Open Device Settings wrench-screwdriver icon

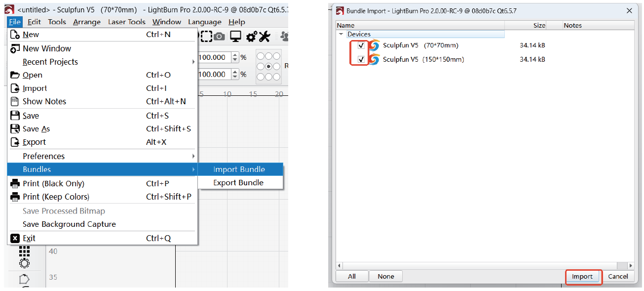(x=265, y=36)
